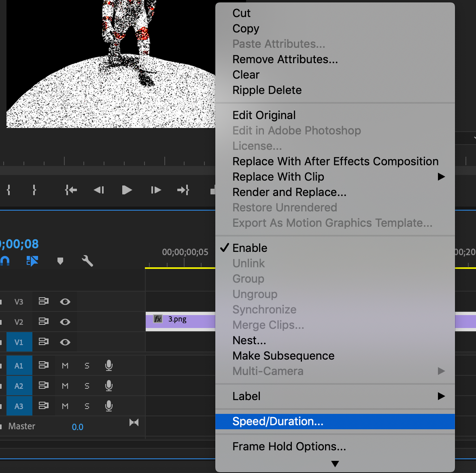Toggle the Linked Selection icon

[x=32, y=261]
